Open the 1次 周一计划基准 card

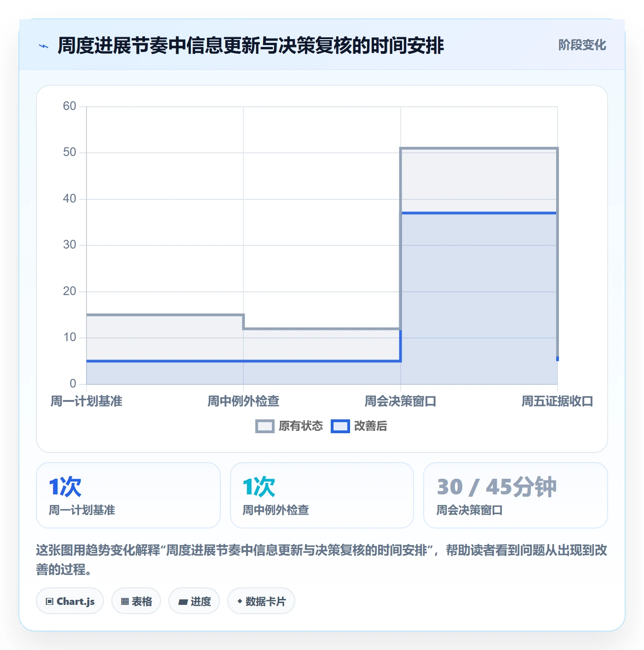click(x=128, y=495)
